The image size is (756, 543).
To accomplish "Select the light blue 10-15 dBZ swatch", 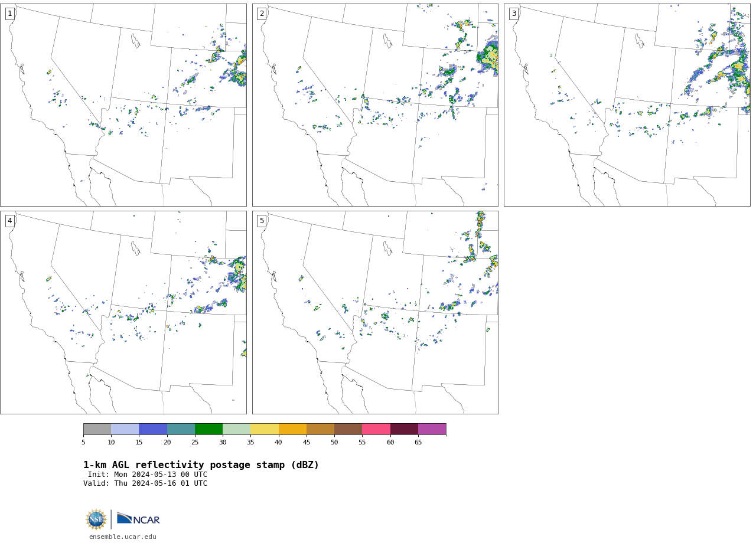I will tap(125, 429).
